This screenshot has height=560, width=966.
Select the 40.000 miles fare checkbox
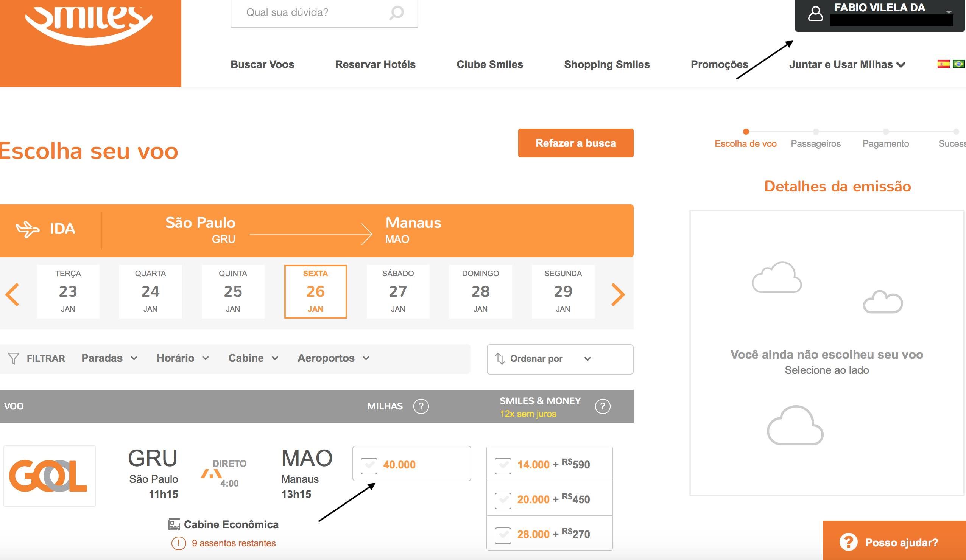(x=369, y=466)
